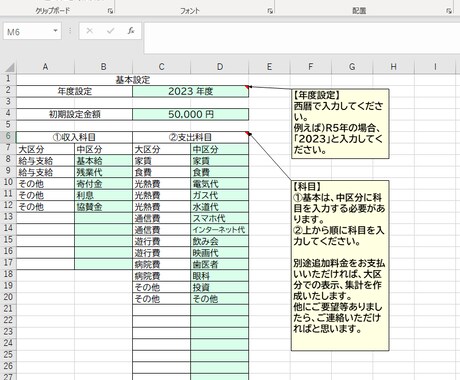Open the Font group dialog launcher
460x380 pixels.
tap(270, 11)
